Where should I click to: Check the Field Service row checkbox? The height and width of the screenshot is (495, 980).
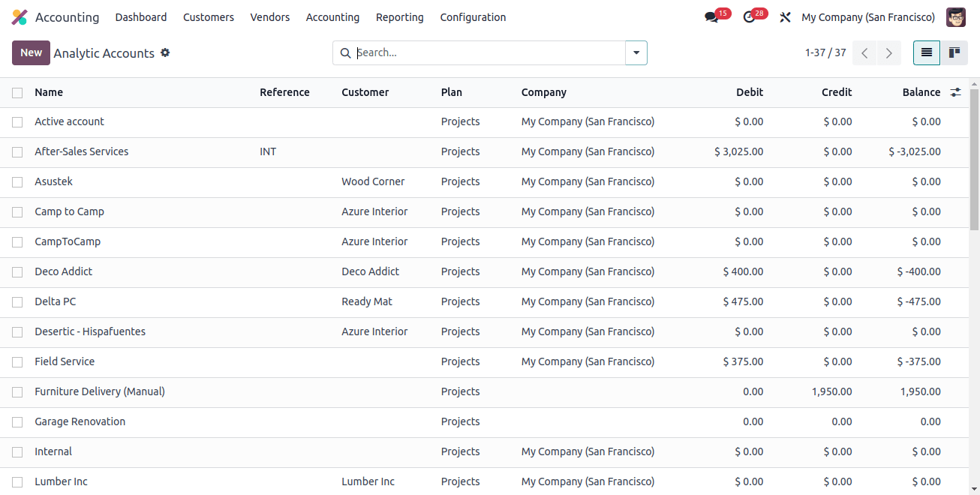17,362
